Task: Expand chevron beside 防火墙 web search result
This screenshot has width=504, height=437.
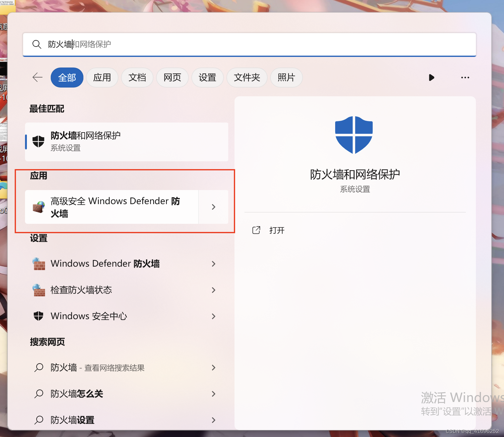Action: [x=214, y=368]
